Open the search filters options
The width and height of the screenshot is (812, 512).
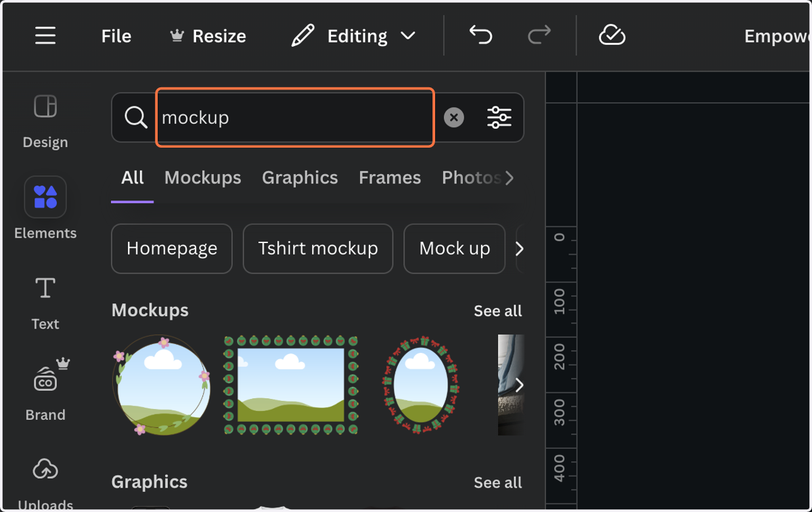coord(499,117)
